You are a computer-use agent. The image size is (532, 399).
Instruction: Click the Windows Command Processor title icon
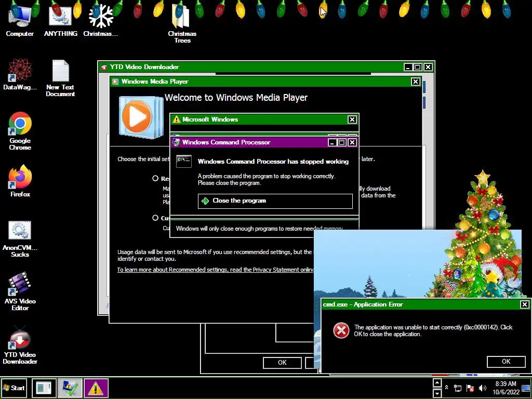pyautogui.click(x=176, y=142)
